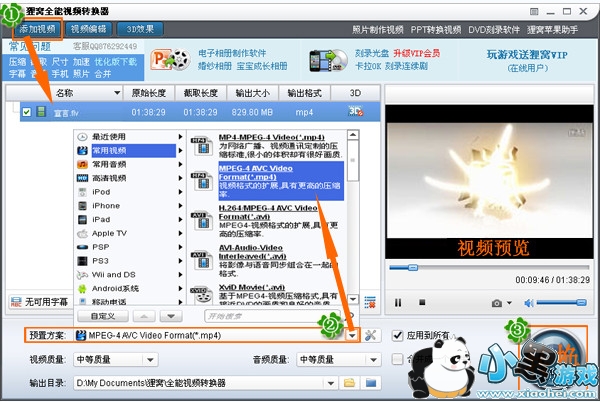Click the PowerPoint album maker icon
Screen dimensions: 600x402
170,60
